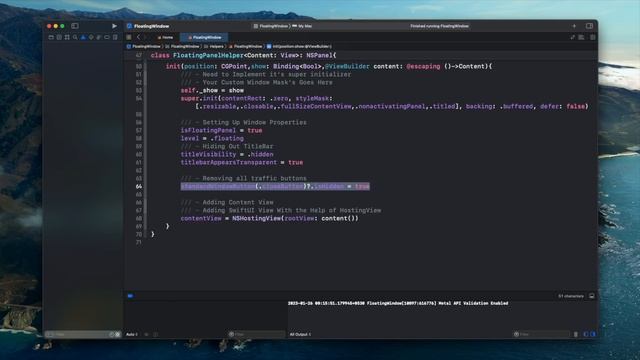Open the FloatingWindow scheme selector

pyautogui.click(x=271, y=26)
